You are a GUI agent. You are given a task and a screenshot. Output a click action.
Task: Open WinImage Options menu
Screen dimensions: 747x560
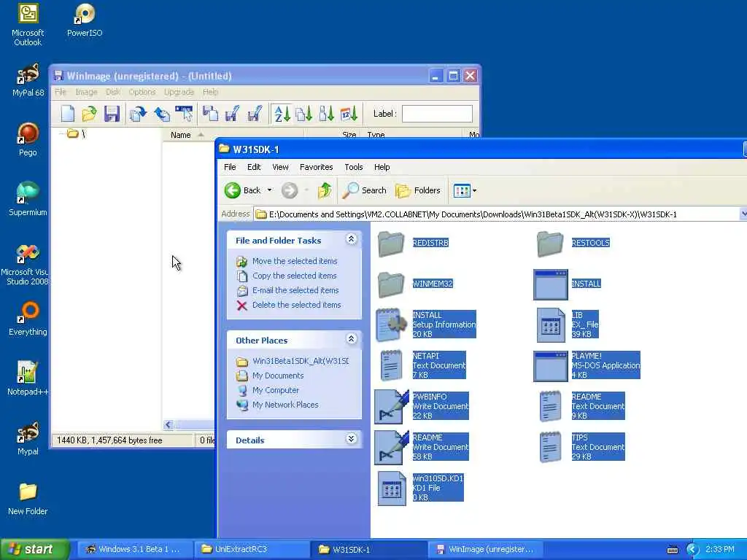[142, 92]
